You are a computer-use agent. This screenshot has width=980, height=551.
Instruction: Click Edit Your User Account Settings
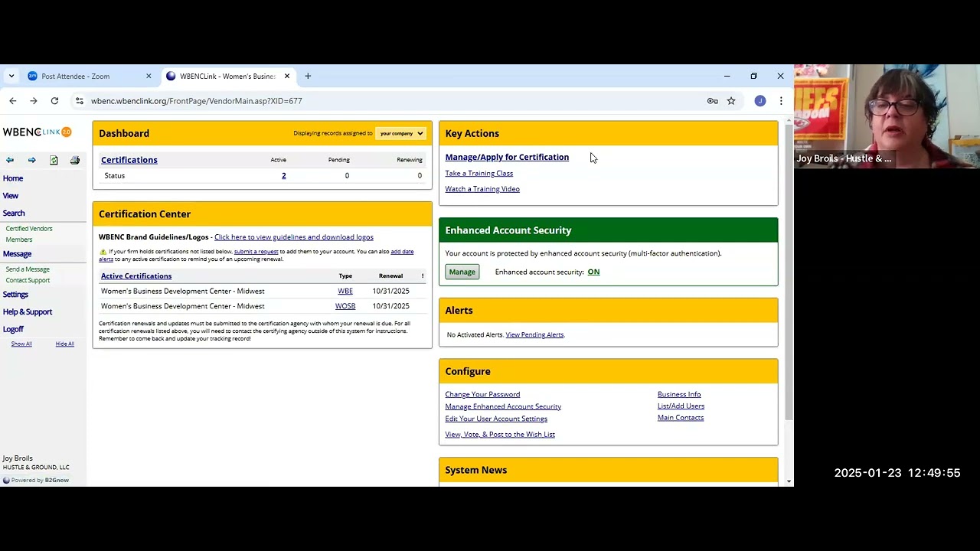(x=496, y=419)
